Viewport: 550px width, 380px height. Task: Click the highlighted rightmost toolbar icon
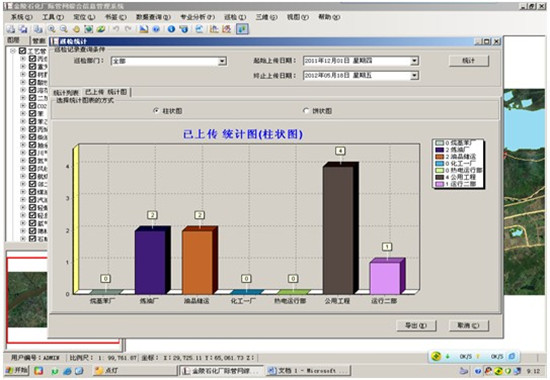coord(242,29)
